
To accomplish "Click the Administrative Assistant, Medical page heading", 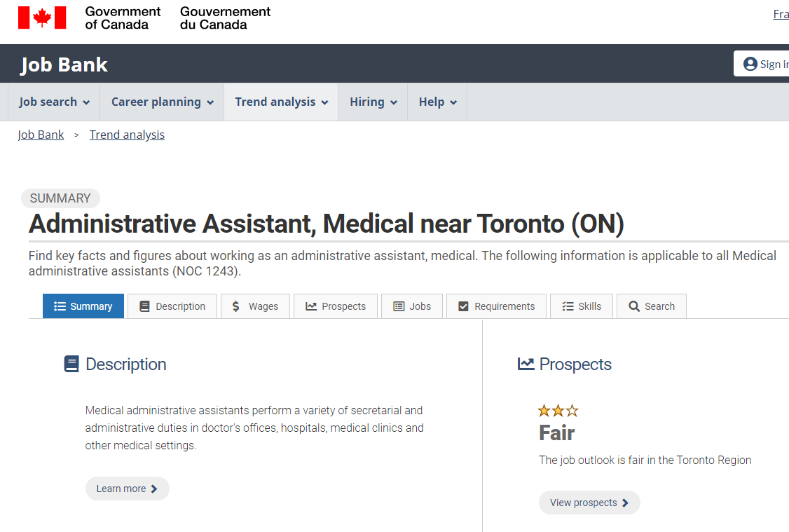I will (327, 224).
